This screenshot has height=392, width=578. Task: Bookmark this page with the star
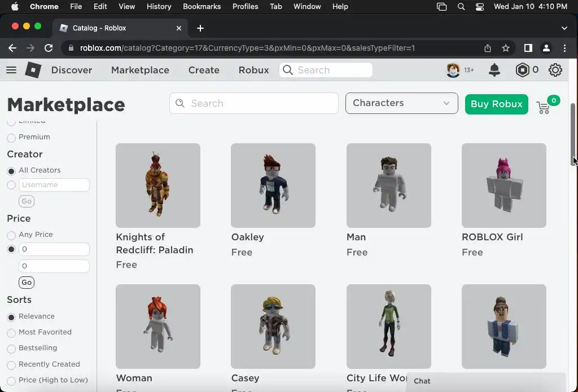[506, 49]
